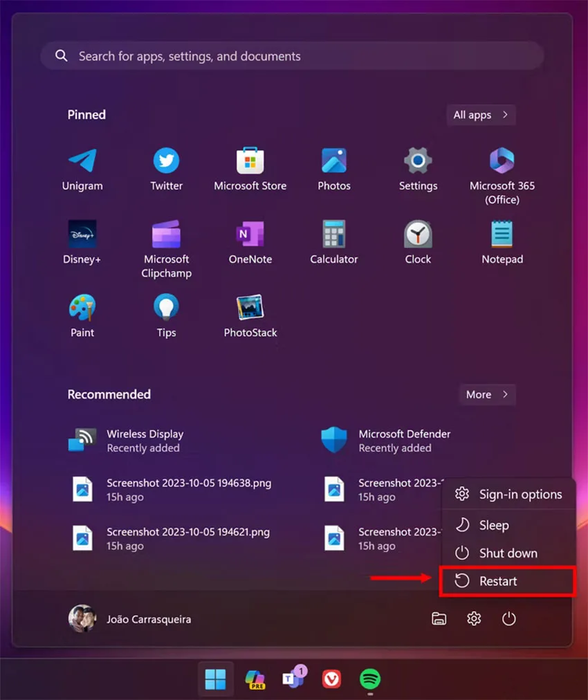Screen dimensions: 588x700
Task: Open Microsoft Clipchamp
Action: 166,250
